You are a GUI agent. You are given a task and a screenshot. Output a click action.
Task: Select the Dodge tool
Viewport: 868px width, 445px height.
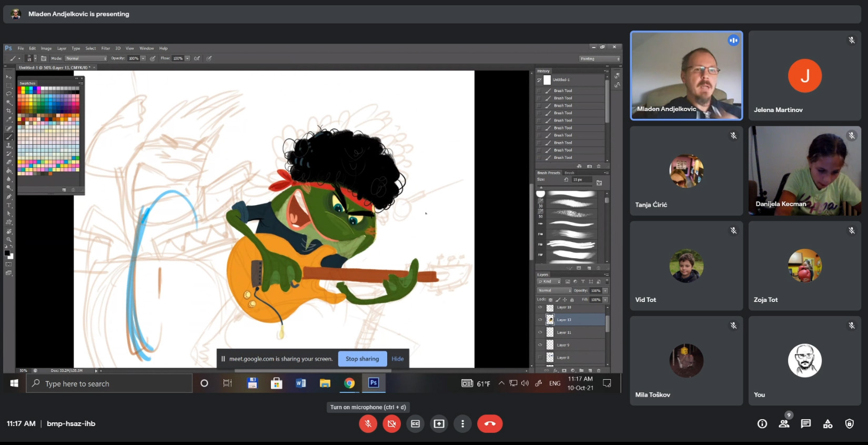pos(8,188)
